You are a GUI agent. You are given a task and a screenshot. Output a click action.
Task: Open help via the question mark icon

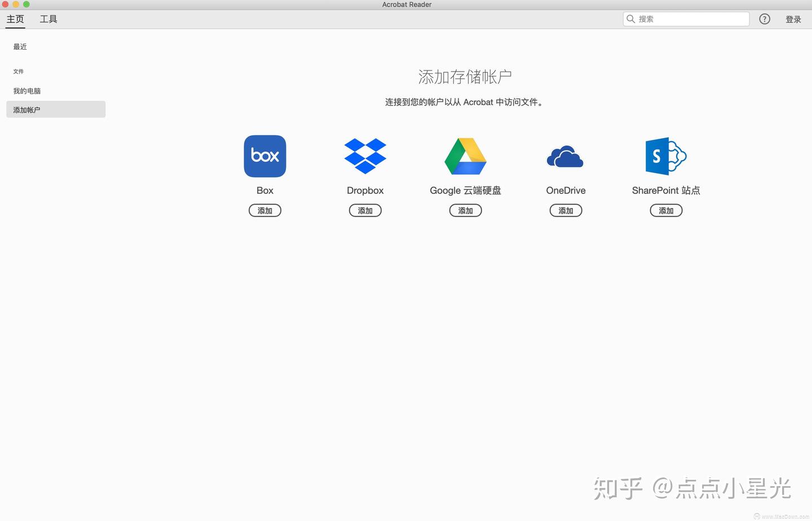tap(764, 19)
